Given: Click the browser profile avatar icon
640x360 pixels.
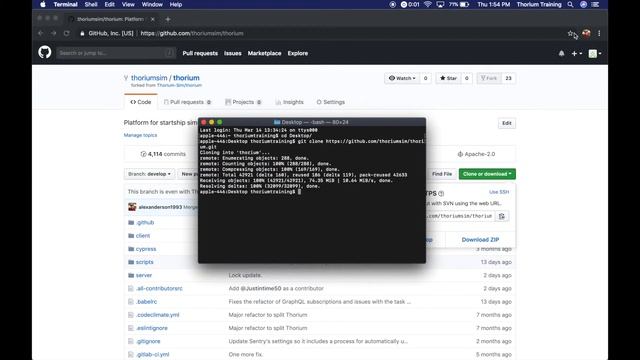Looking at the screenshot, I should pyautogui.click(x=586, y=33).
